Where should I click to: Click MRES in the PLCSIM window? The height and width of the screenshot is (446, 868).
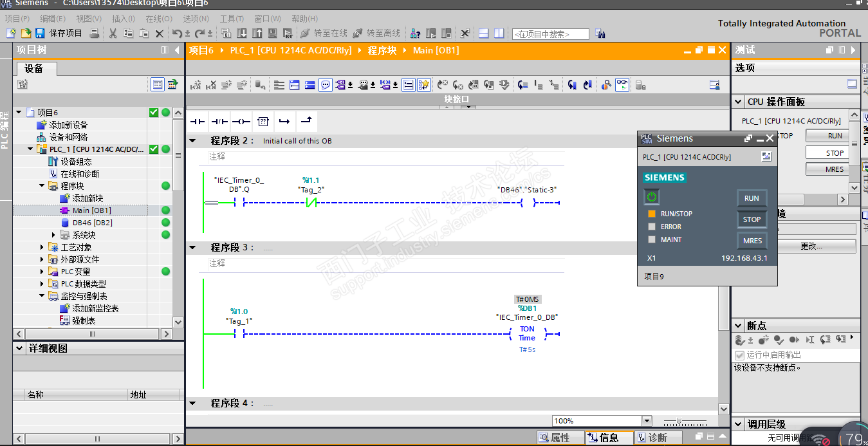pyautogui.click(x=752, y=241)
